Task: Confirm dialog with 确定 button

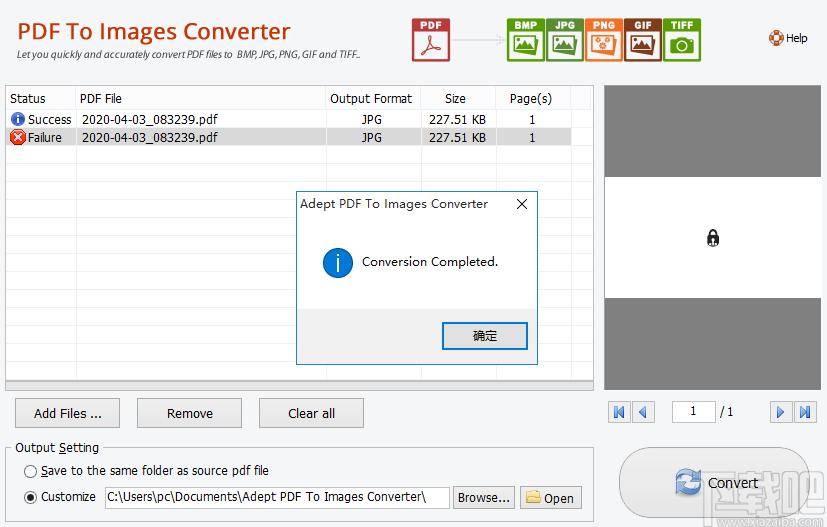Action: click(x=485, y=336)
